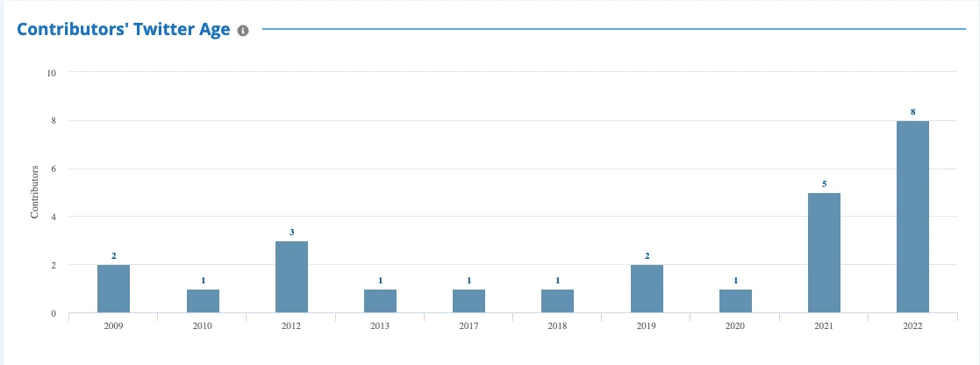Screen dimensions: 980x365
Task: Click the 2017 bar in the chart
Action: (x=469, y=301)
